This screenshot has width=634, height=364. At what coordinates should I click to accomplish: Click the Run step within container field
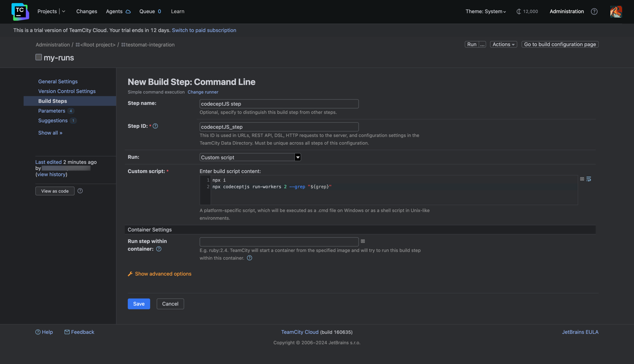coord(279,242)
